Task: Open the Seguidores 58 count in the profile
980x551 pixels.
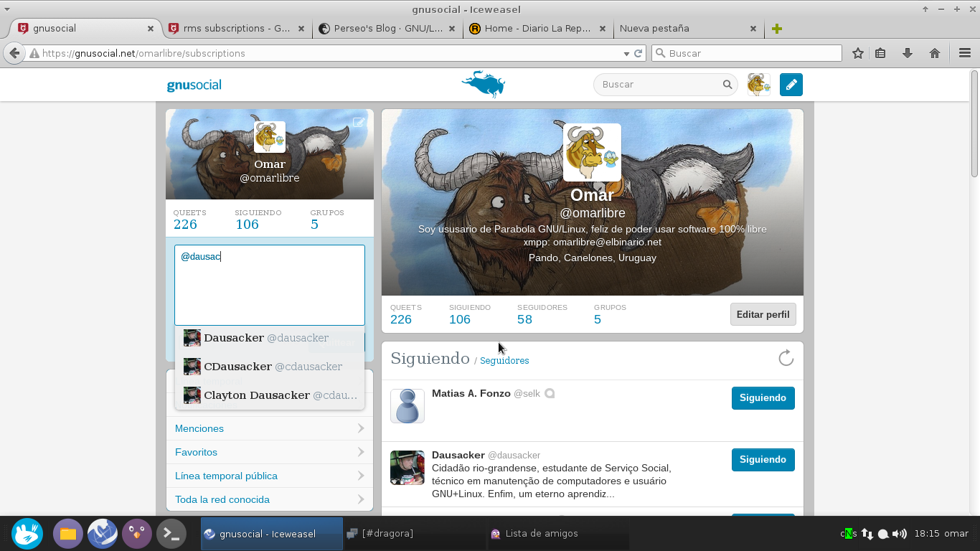Action: (x=542, y=314)
